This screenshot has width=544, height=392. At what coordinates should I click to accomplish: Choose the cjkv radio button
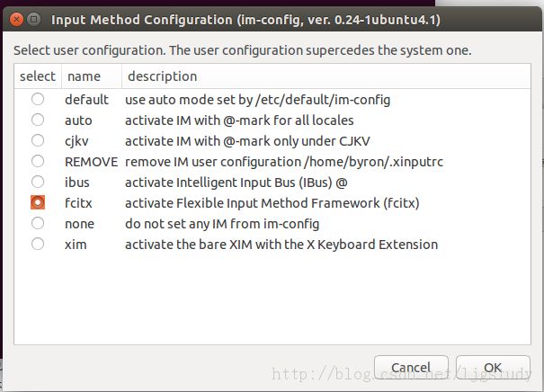[x=38, y=140]
